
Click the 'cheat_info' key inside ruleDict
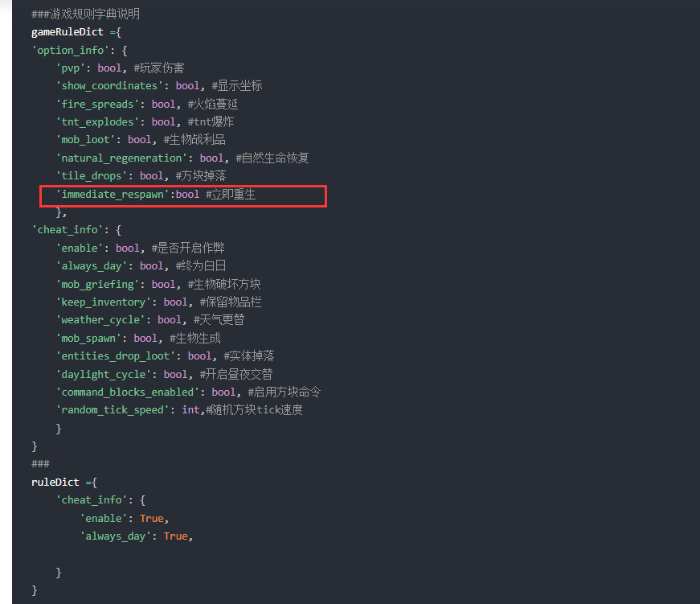[x=92, y=500]
